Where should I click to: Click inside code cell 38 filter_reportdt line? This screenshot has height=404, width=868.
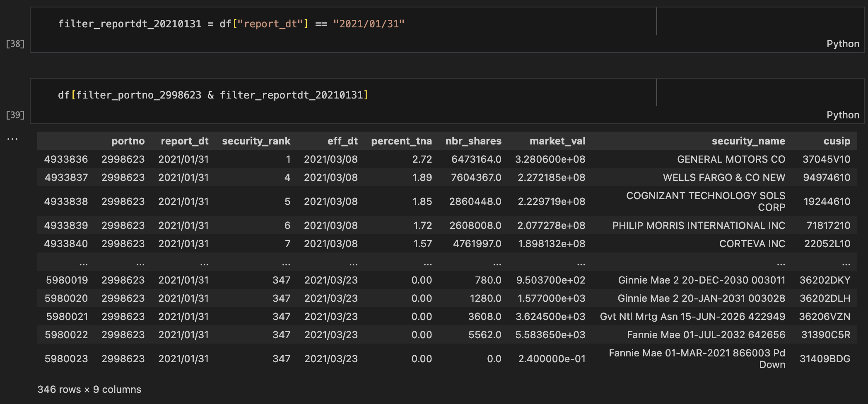(231, 24)
